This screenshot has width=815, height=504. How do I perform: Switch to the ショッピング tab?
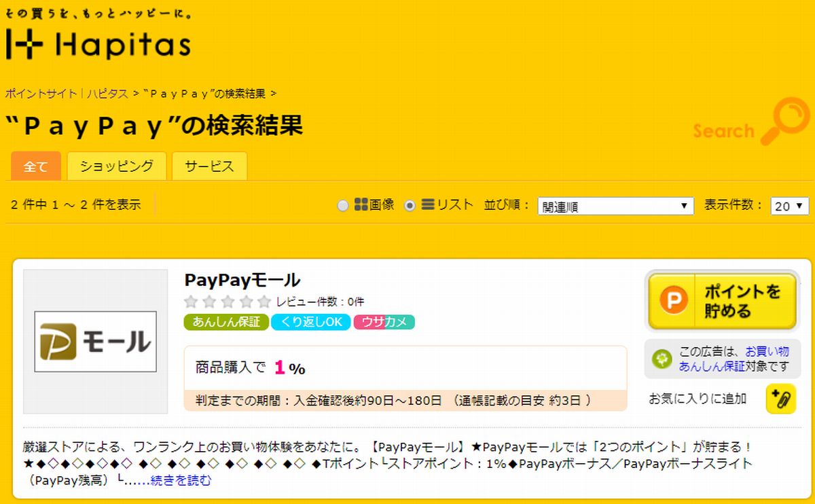click(x=117, y=166)
